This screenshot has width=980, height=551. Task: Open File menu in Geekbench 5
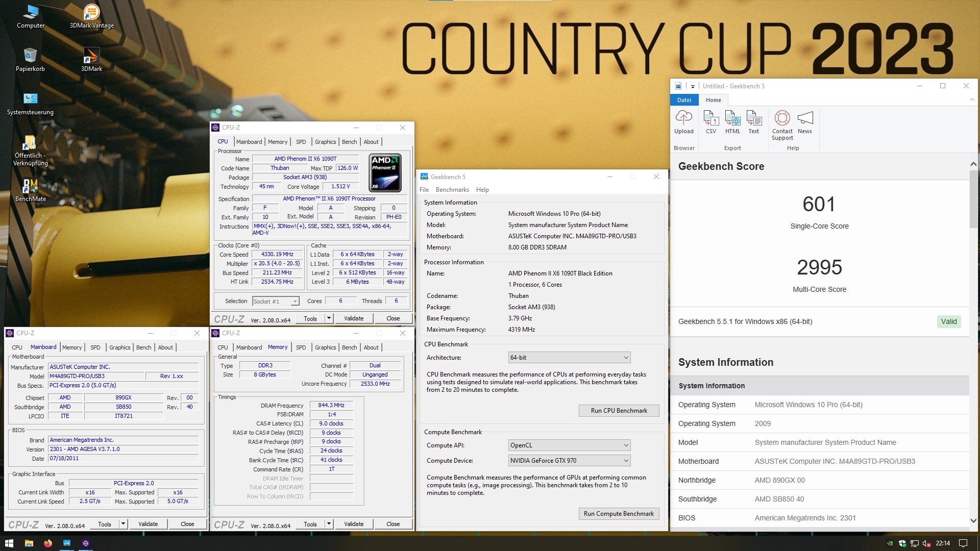click(x=424, y=190)
